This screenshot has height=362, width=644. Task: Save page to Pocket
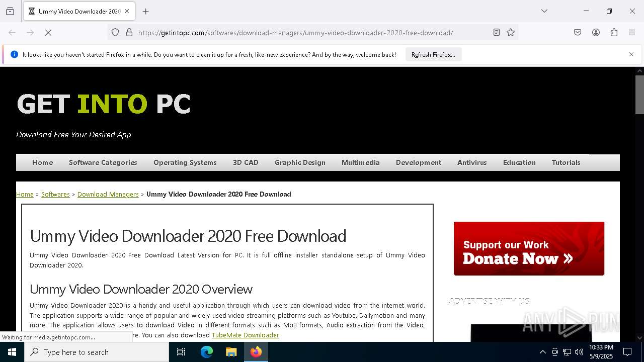pyautogui.click(x=578, y=33)
